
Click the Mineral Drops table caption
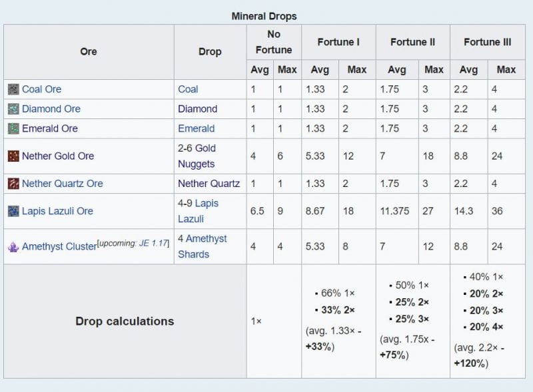pos(264,16)
